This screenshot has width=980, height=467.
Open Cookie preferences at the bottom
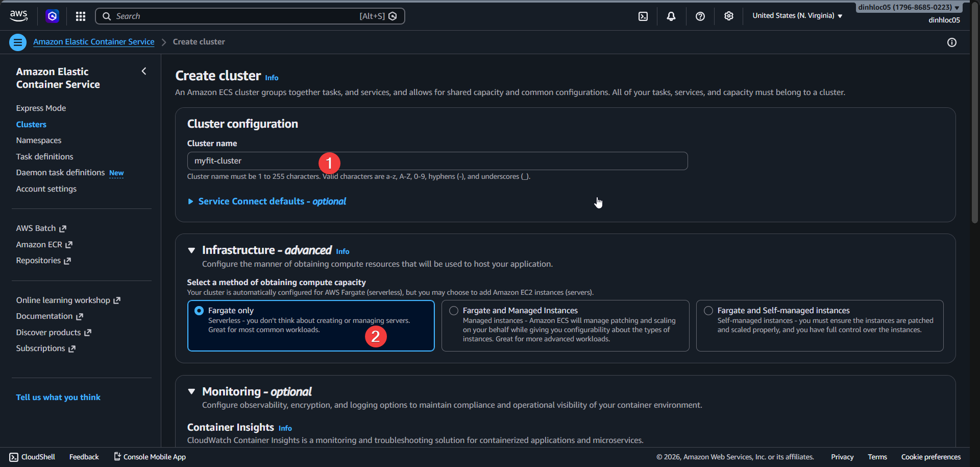tap(930, 457)
